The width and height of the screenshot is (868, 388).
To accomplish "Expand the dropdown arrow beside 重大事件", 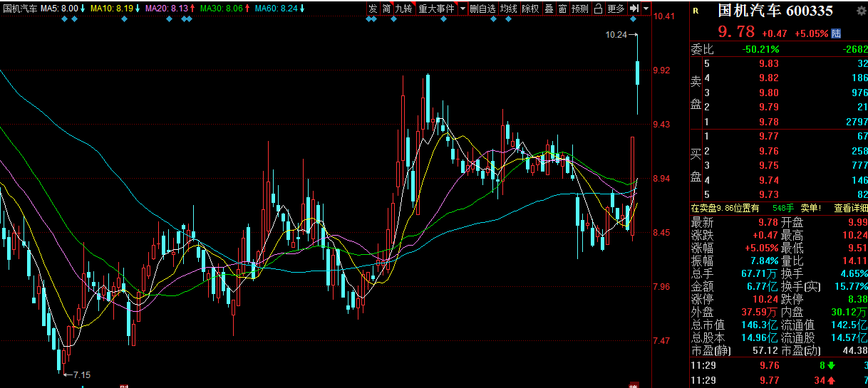I will tap(463, 9).
